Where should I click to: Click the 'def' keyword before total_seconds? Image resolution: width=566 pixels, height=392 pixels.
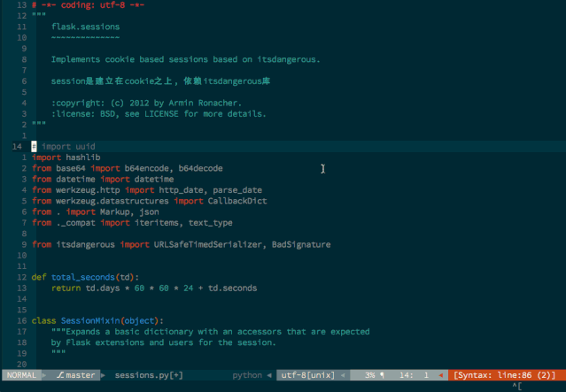(x=39, y=277)
